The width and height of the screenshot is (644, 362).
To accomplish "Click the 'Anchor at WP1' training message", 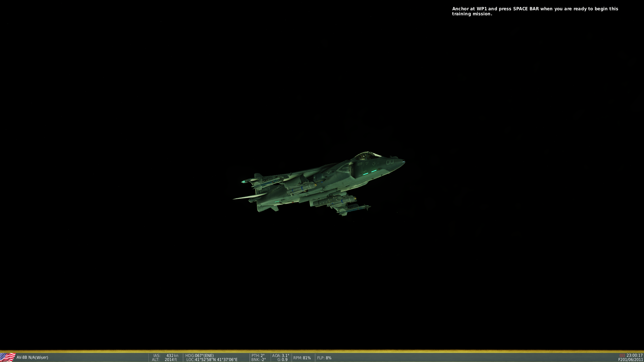I will pos(535,11).
